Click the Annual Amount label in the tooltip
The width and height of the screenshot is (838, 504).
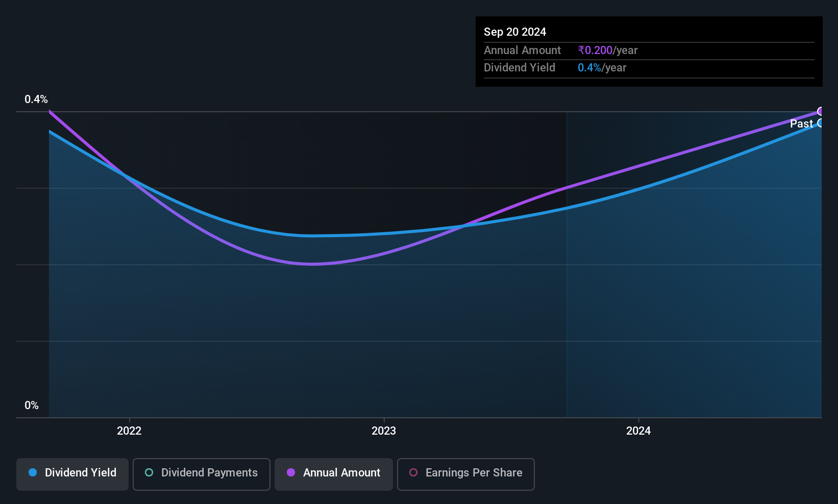[x=522, y=50]
